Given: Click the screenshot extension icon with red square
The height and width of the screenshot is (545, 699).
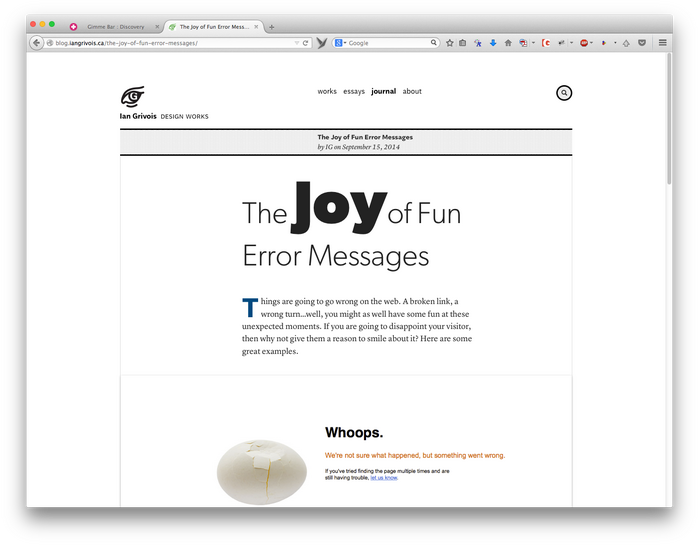Looking at the screenshot, I should point(523,43).
